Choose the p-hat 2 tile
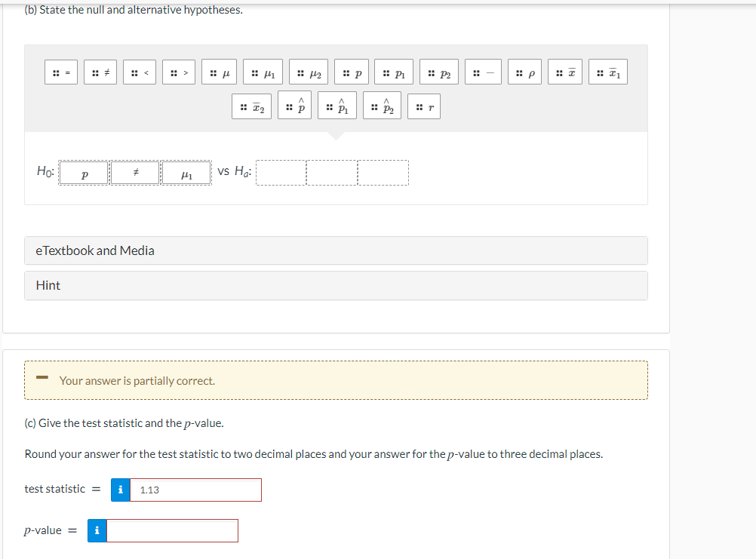The image size is (756, 559). pyautogui.click(x=382, y=105)
